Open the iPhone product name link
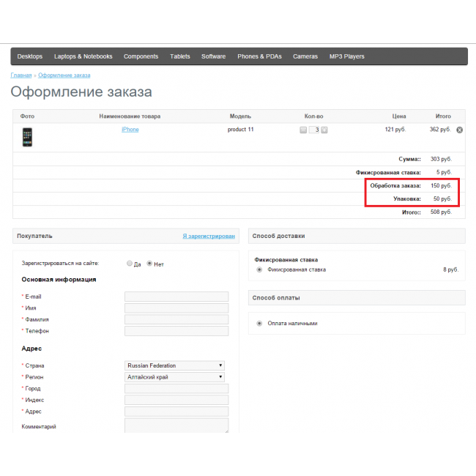 (x=130, y=130)
